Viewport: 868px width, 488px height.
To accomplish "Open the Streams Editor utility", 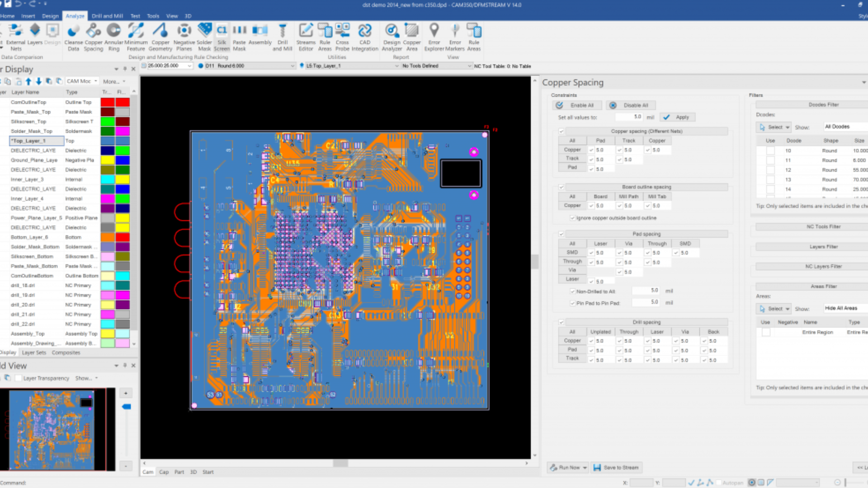I will click(306, 36).
